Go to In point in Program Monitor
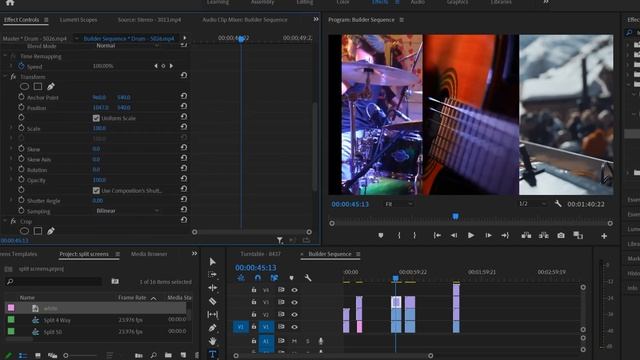Viewport: 640px width, 360px height. [437, 236]
